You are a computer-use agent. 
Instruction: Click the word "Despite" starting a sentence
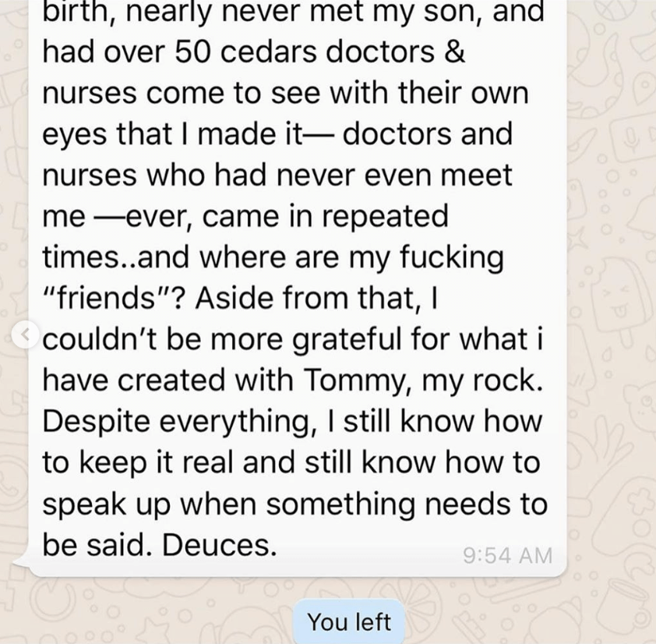(91, 422)
